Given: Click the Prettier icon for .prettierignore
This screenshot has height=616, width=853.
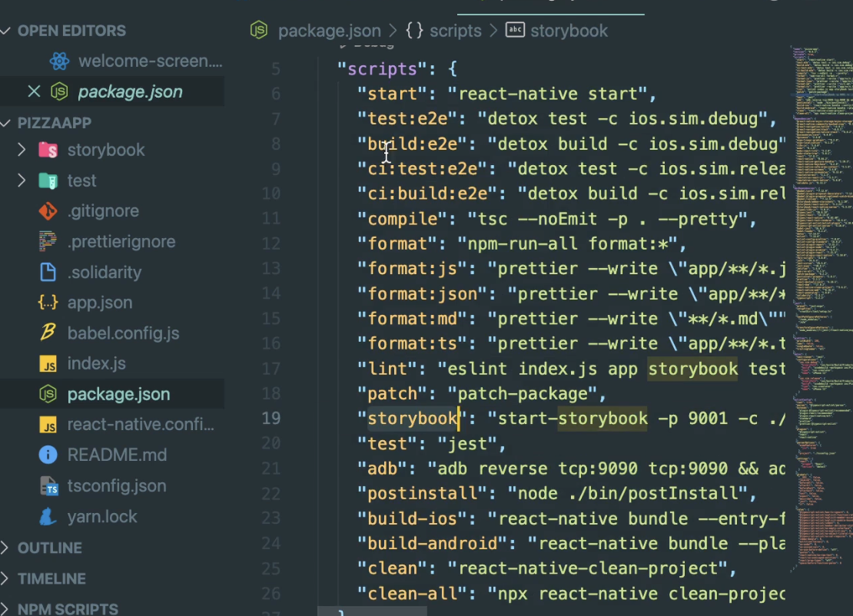Looking at the screenshot, I should coord(48,241).
